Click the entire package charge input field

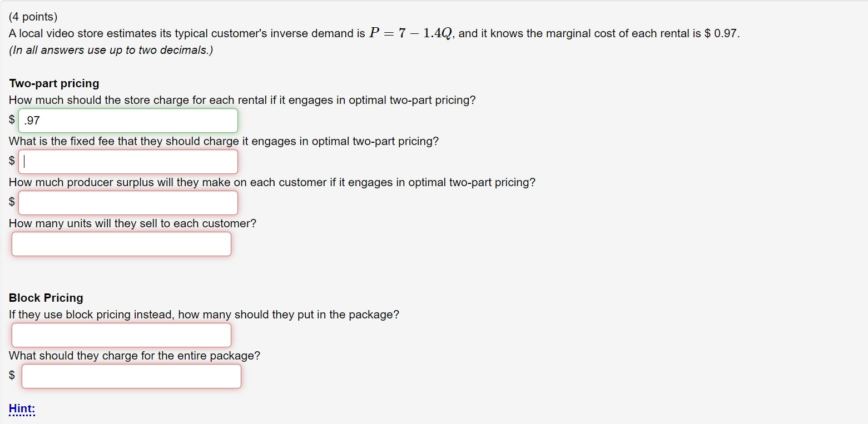131,376
